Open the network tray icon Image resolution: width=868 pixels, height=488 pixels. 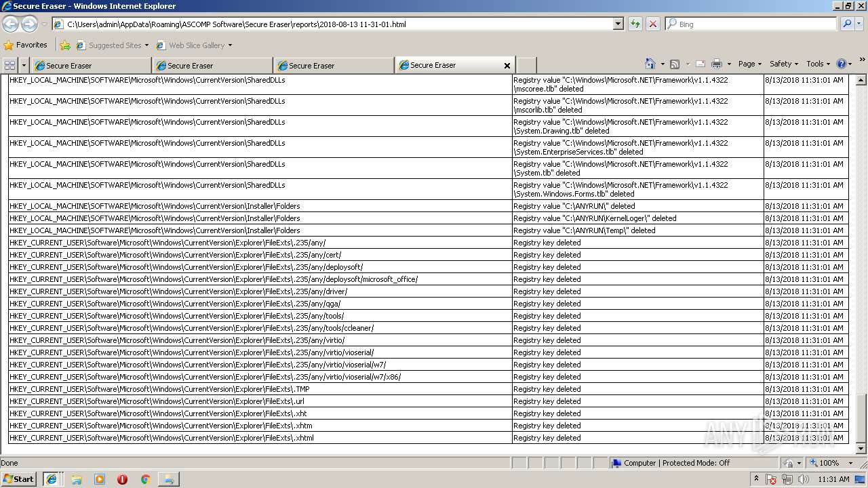click(x=787, y=479)
